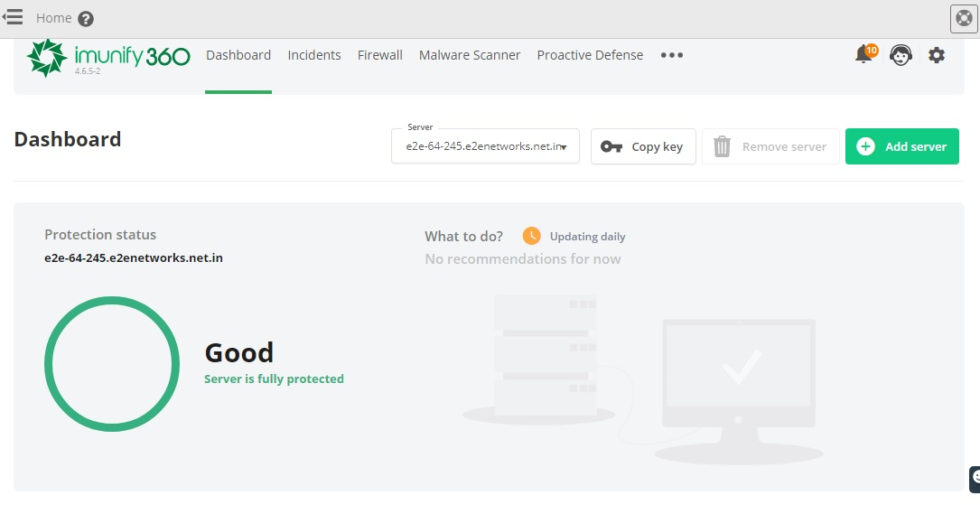Click the Remove server button
The image size is (980, 505).
[770, 146]
